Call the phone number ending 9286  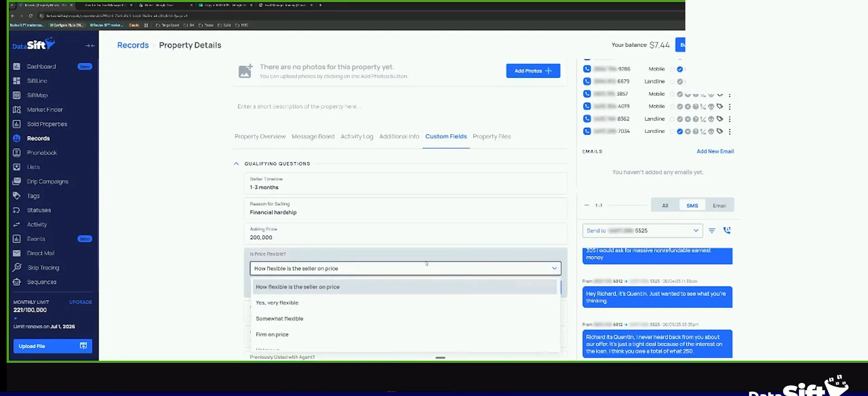(587, 69)
